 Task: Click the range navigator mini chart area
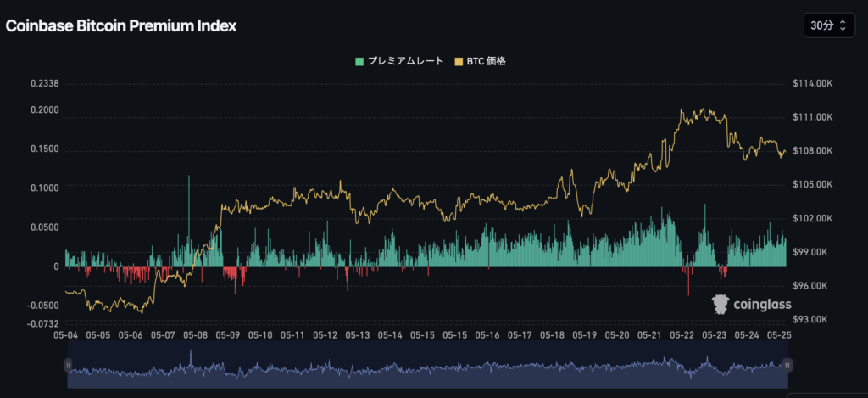[427, 364]
